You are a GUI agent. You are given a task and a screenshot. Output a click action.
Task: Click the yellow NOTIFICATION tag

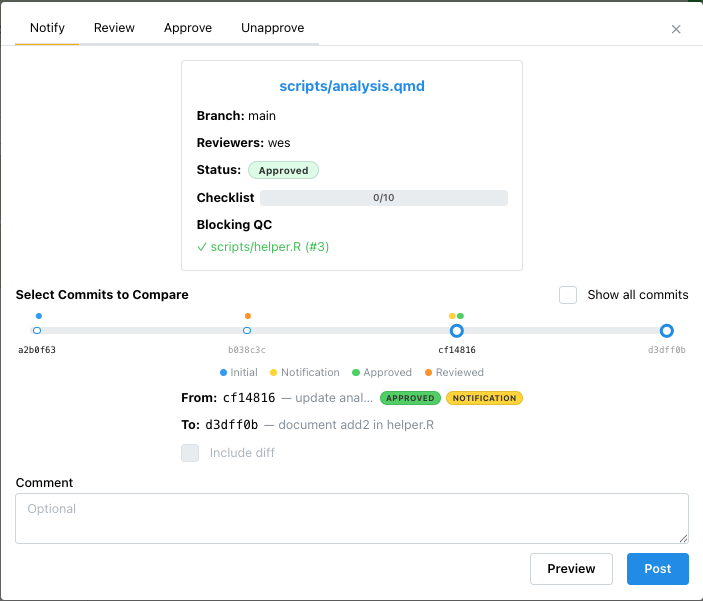[484, 398]
